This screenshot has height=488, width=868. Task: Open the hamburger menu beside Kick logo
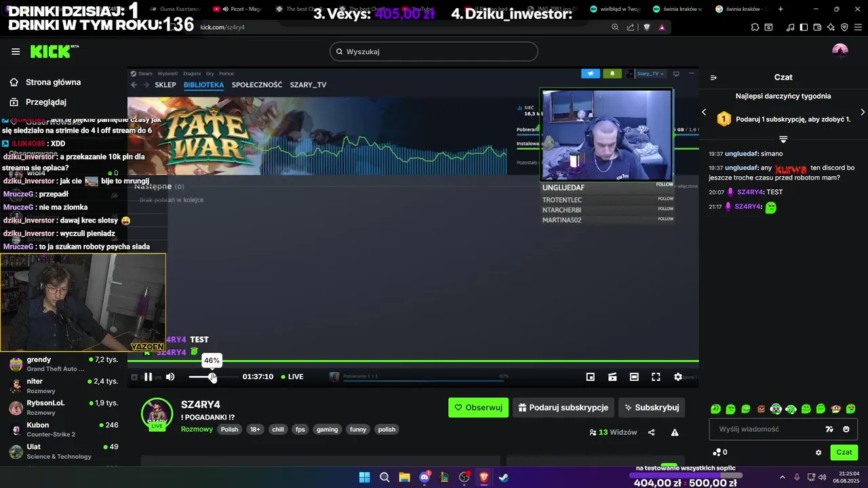tap(16, 52)
